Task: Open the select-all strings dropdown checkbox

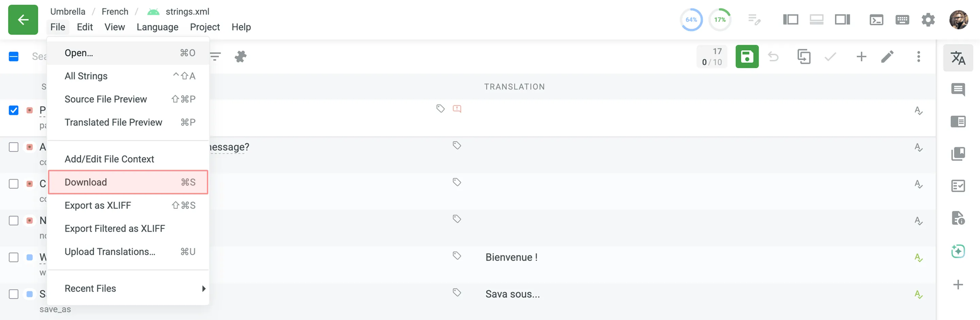Action: point(13,56)
